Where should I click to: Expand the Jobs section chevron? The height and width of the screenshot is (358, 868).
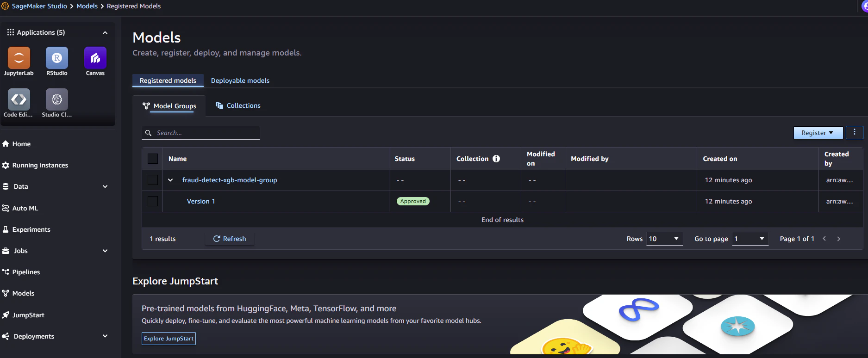click(105, 251)
